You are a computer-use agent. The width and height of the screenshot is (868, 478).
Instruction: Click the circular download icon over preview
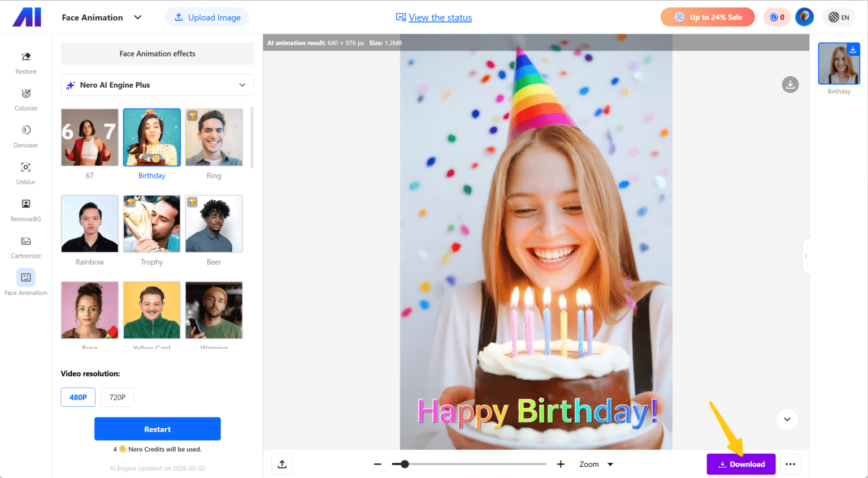pyautogui.click(x=790, y=85)
